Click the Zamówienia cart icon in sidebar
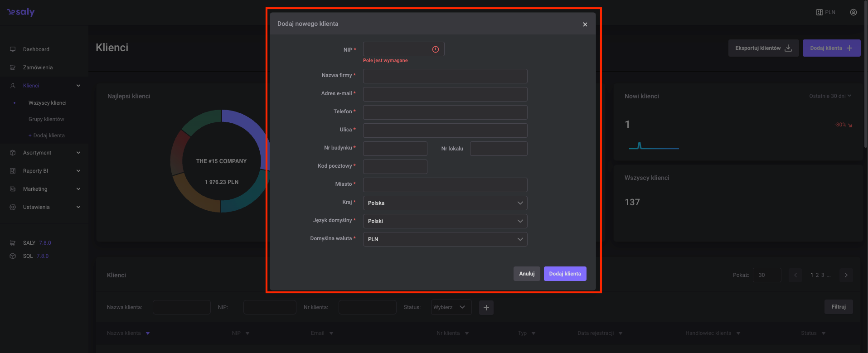This screenshot has height=353, width=868. [13, 68]
